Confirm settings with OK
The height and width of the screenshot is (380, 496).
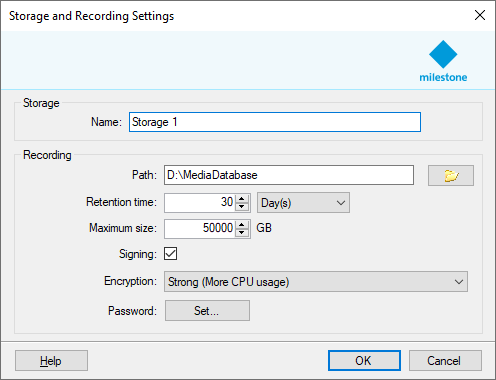[364, 360]
